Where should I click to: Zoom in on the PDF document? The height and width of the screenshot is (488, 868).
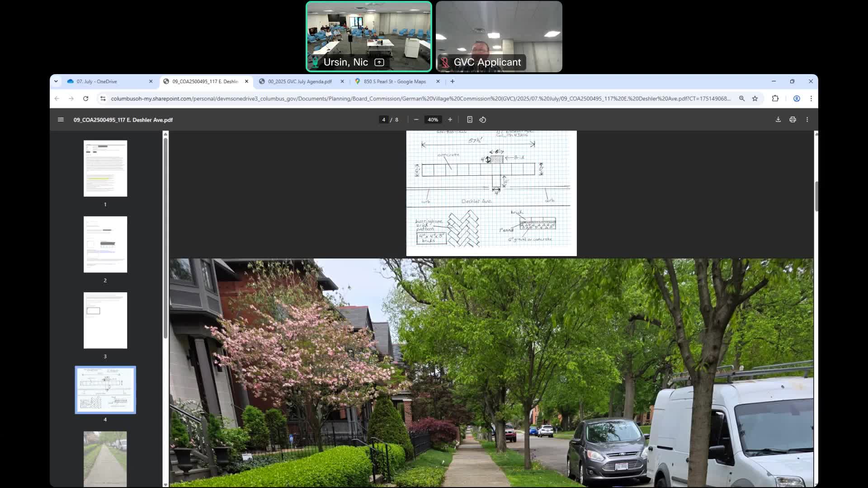(x=450, y=120)
